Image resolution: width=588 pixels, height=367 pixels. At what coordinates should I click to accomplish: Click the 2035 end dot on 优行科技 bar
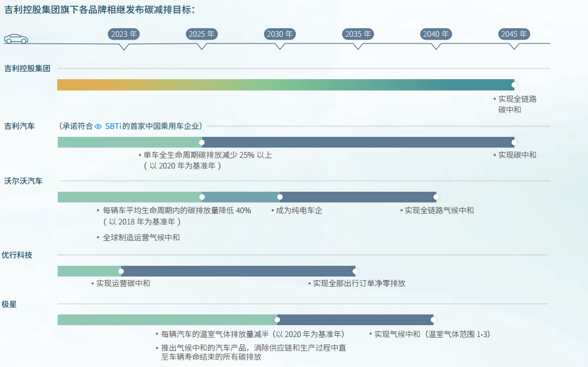click(x=355, y=271)
